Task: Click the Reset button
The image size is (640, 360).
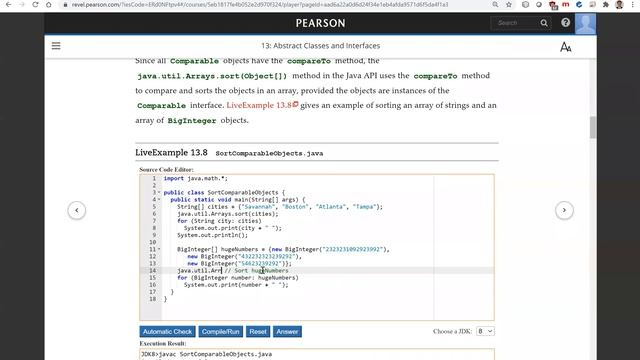Action: point(258,331)
